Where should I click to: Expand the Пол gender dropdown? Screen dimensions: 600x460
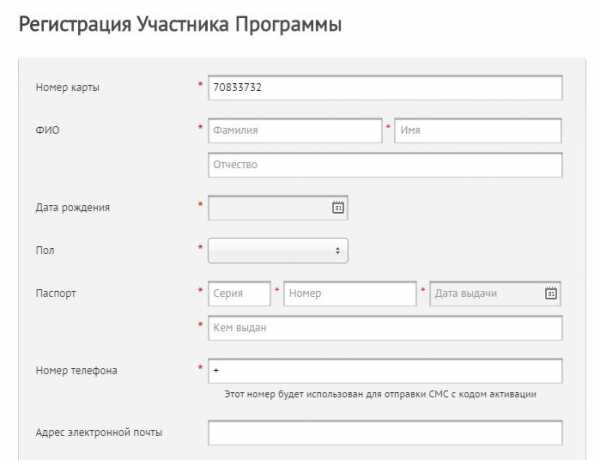[278, 250]
